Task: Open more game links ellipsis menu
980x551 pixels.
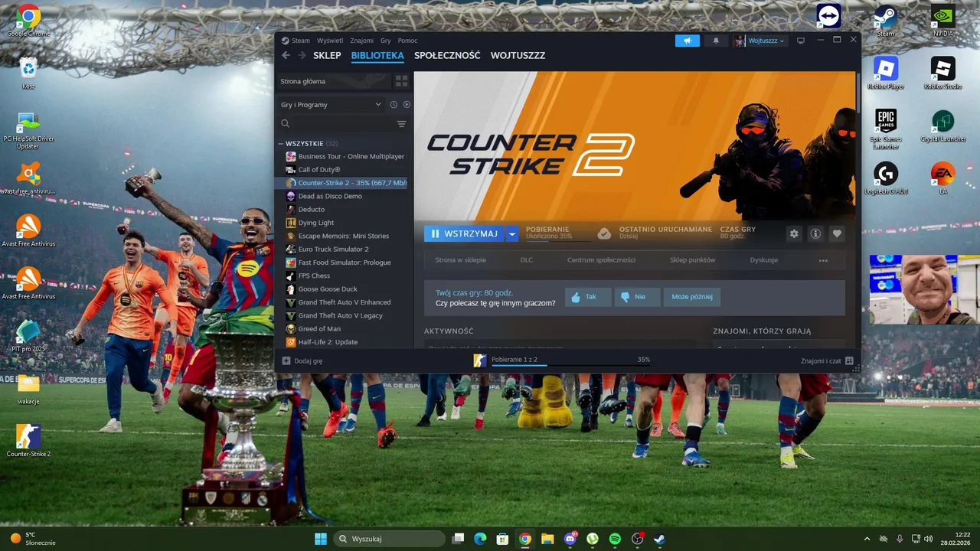Action: [823, 260]
